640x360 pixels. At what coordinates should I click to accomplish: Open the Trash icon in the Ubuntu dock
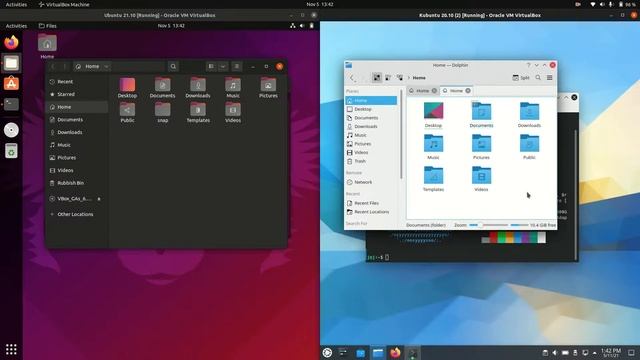pyautogui.click(x=11, y=151)
